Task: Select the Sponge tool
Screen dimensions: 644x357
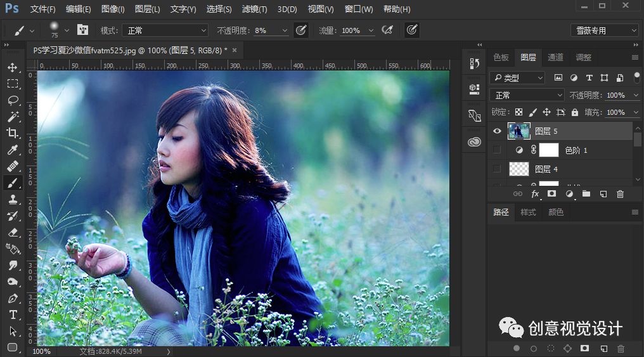Action: [12, 282]
